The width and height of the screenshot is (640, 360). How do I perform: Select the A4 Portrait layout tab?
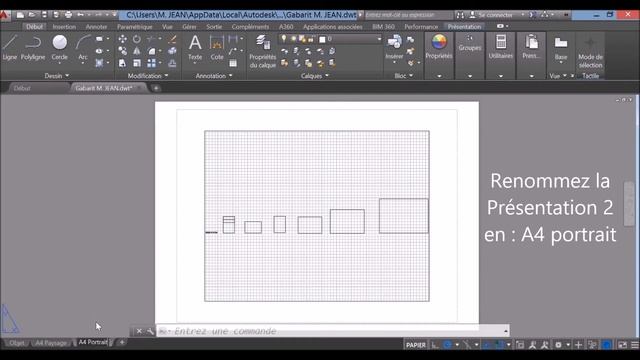click(93, 342)
